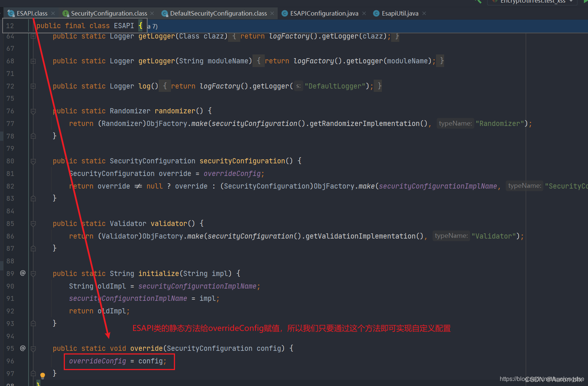
Task: Click the s: parameter hint before "DefaultLogger"
Action: pyautogui.click(x=298, y=86)
